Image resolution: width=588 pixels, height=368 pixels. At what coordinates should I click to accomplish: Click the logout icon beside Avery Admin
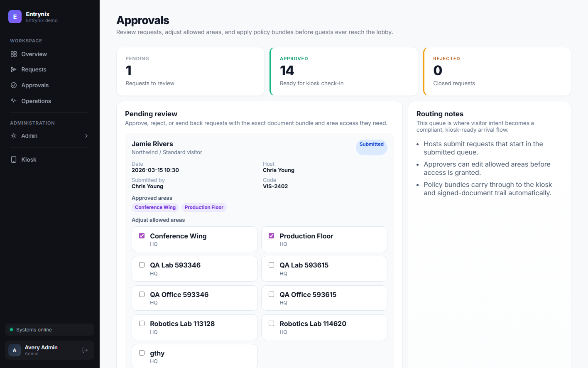coord(85,350)
